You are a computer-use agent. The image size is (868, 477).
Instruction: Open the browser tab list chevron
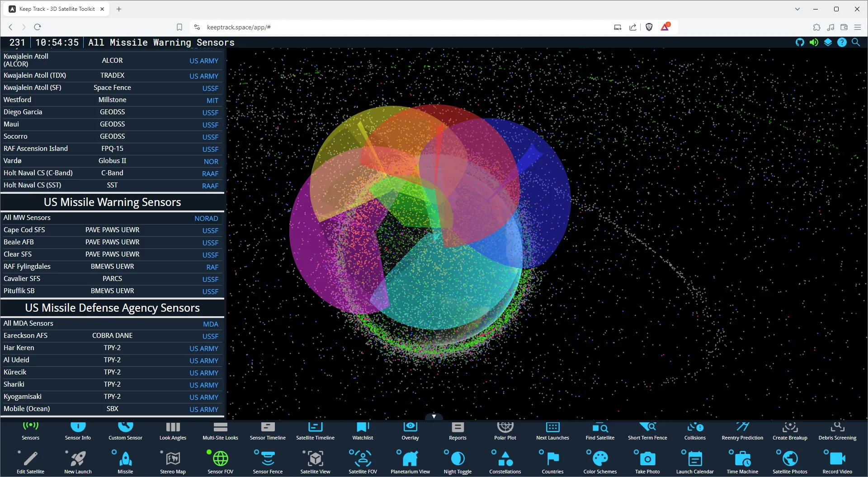click(x=797, y=9)
